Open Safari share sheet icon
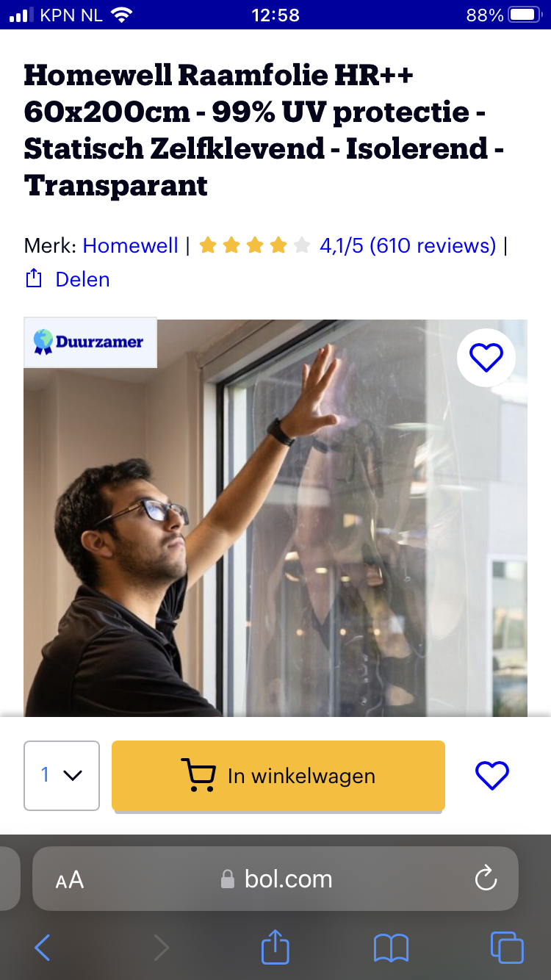The height and width of the screenshot is (980, 551). pos(275,946)
